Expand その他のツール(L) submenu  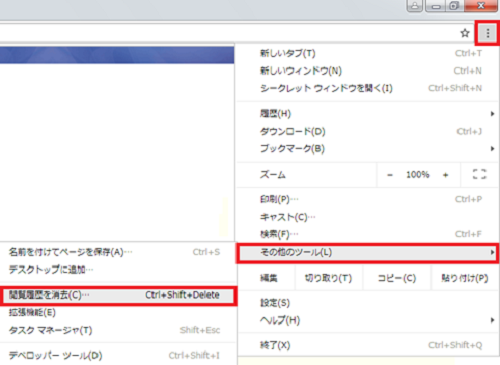tap(367, 252)
